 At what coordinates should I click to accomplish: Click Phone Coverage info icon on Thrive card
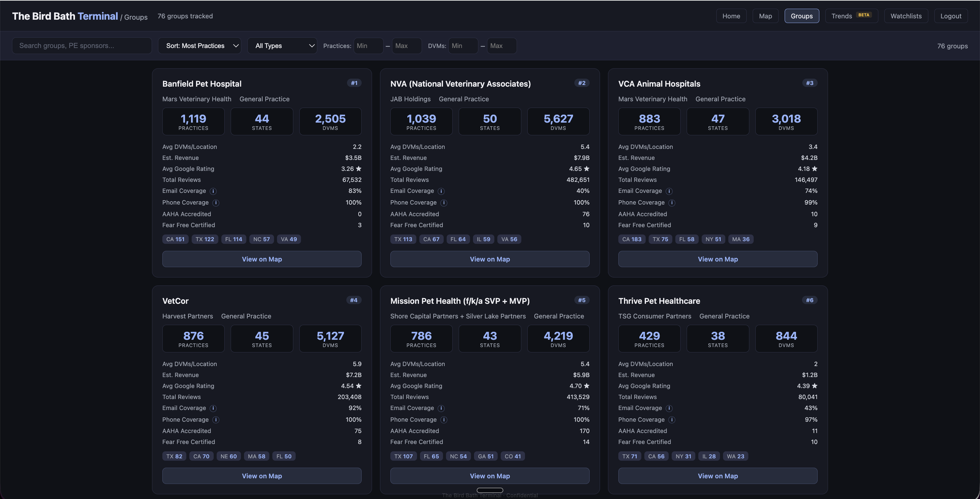tap(671, 420)
